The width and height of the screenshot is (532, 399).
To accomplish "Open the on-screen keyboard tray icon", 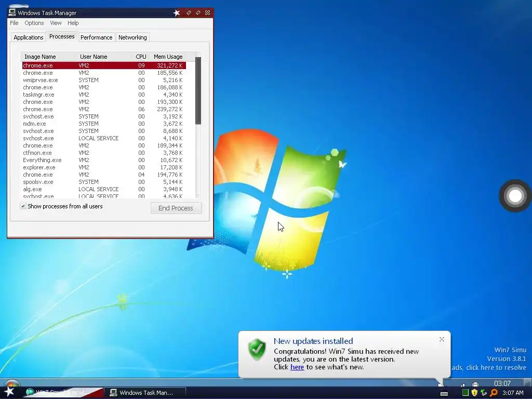I will [x=444, y=393].
